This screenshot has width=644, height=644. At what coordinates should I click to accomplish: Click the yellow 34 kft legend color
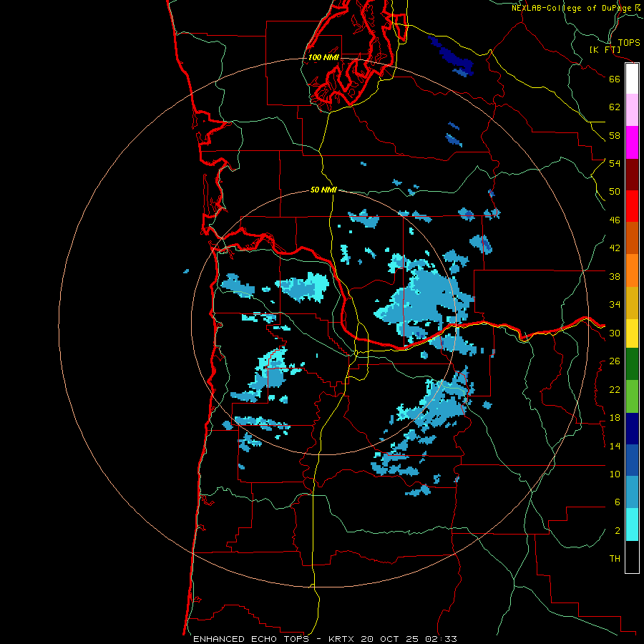click(x=632, y=333)
